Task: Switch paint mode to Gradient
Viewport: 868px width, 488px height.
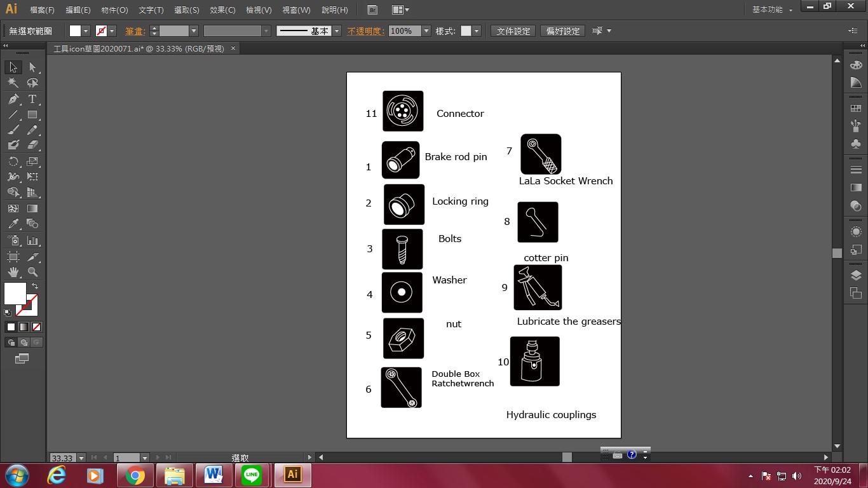Action: tap(24, 327)
